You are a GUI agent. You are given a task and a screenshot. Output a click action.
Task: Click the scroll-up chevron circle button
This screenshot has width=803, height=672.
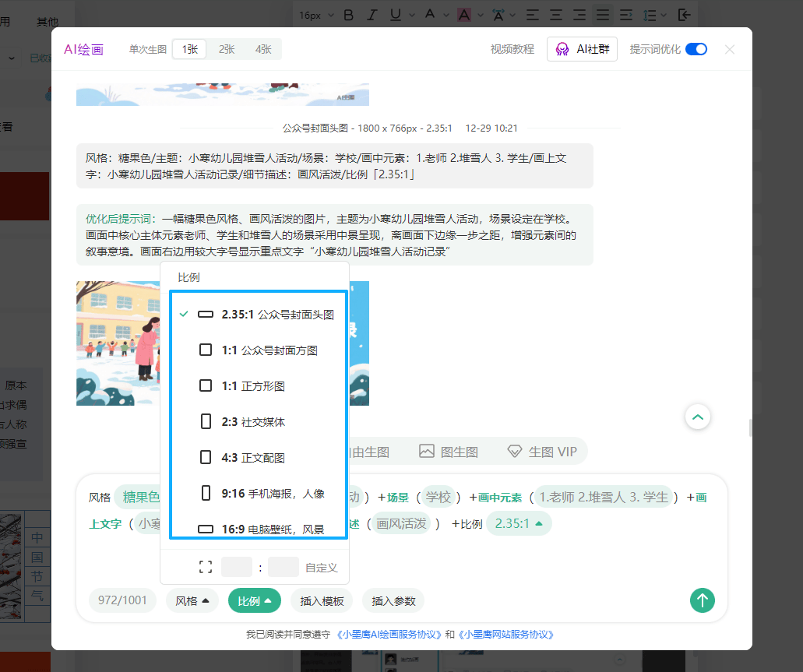point(697,417)
